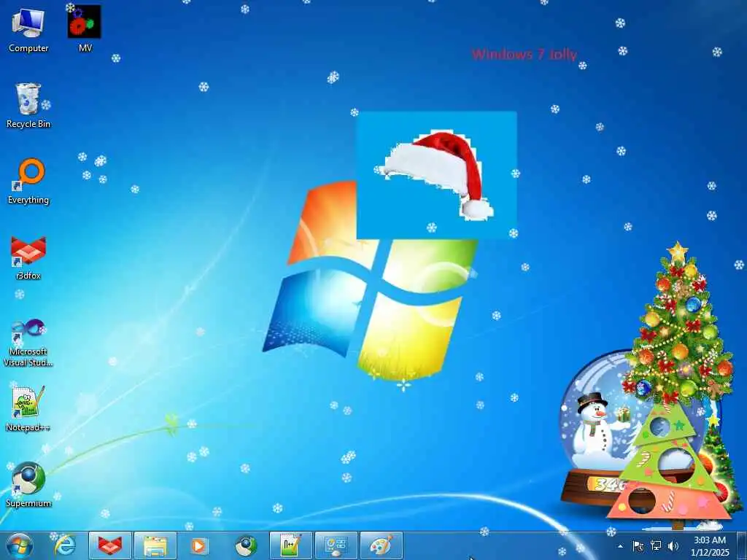Open the Windows Start menu orb
747x560 pixels.
click(20, 545)
